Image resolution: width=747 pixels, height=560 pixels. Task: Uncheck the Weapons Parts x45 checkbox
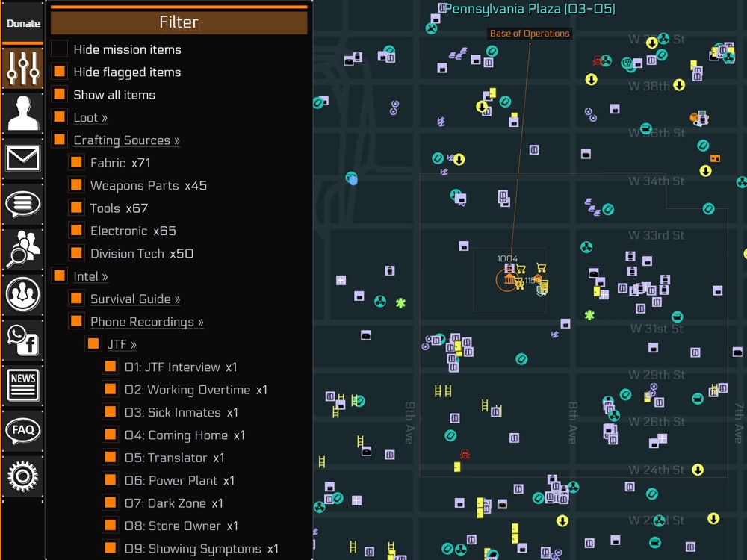pos(76,184)
